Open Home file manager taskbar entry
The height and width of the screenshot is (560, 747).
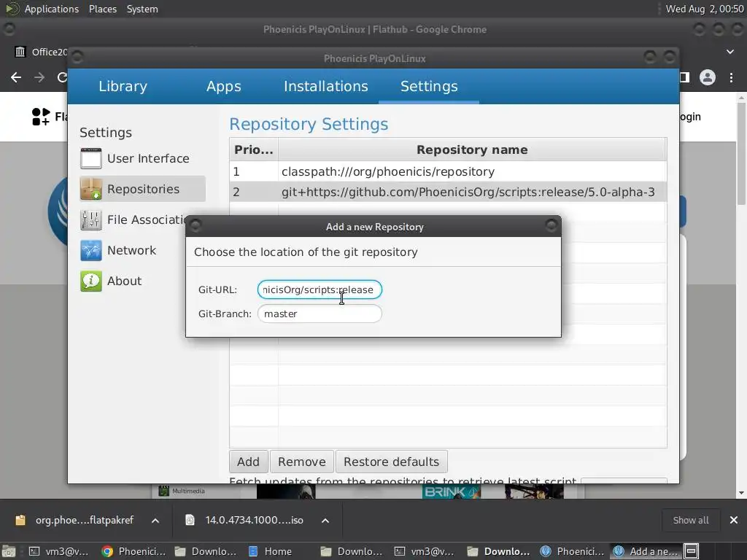click(270, 551)
